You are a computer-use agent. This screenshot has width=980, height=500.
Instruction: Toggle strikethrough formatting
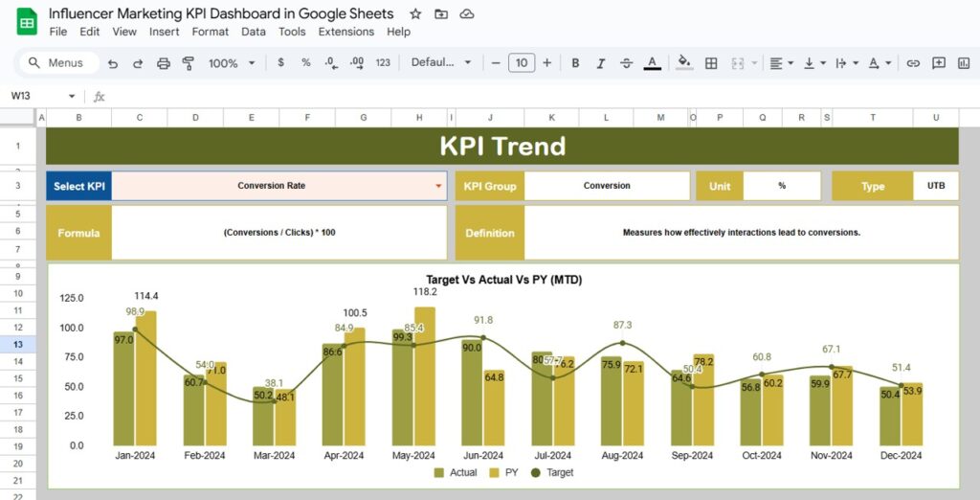coord(626,62)
